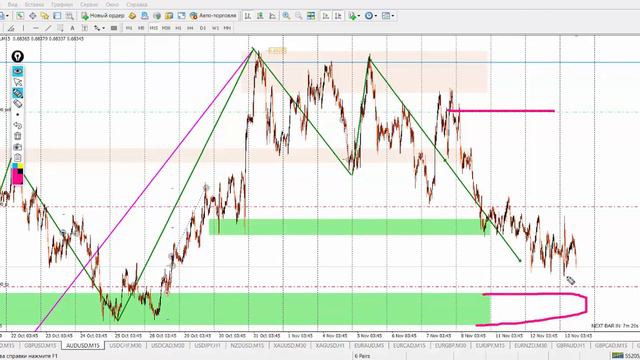Viewport: 640px width, 360px height.
Task: Open the Navigator panel icon
Action: 44,16
